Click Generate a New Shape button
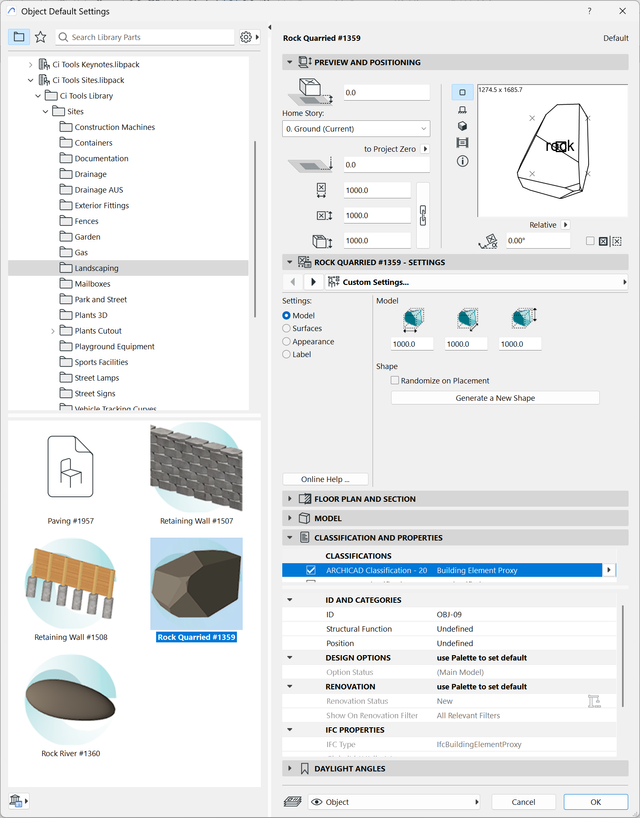Image resolution: width=640 pixels, height=818 pixels. point(495,398)
